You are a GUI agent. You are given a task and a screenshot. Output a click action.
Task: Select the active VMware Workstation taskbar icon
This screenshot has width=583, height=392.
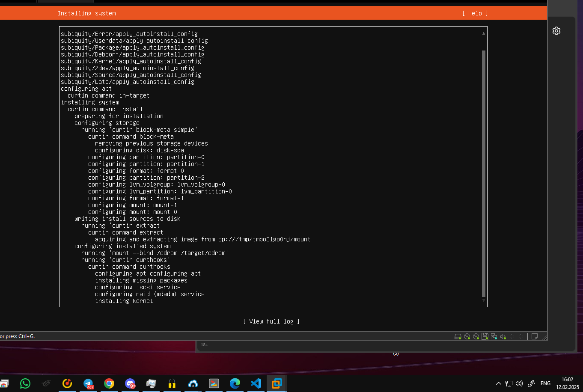277,383
